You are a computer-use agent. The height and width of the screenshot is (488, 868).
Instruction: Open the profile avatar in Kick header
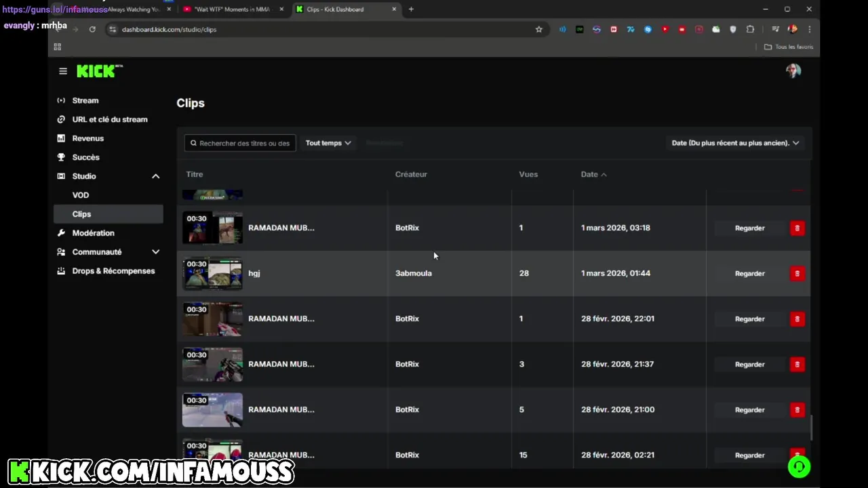point(793,71)
